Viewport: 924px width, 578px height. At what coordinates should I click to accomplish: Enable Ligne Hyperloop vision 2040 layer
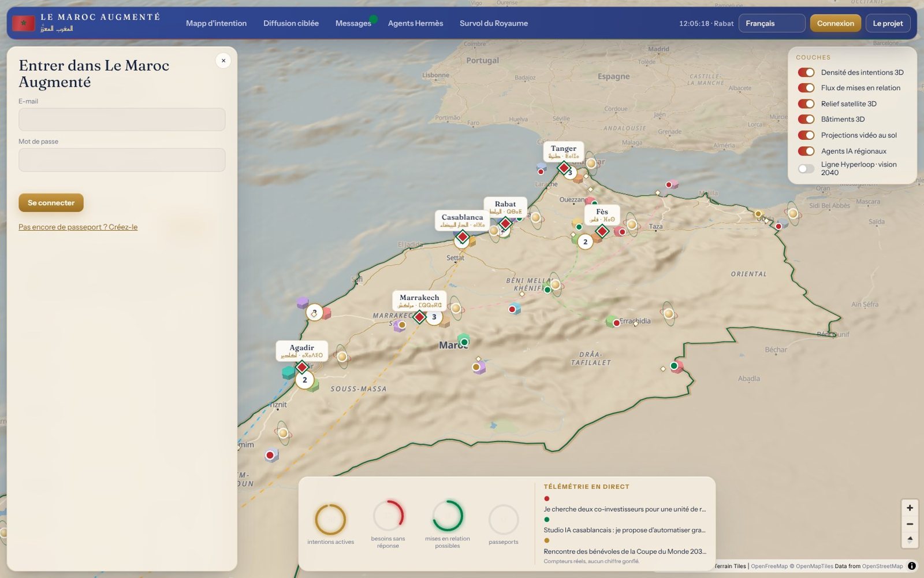pos(806,169)
